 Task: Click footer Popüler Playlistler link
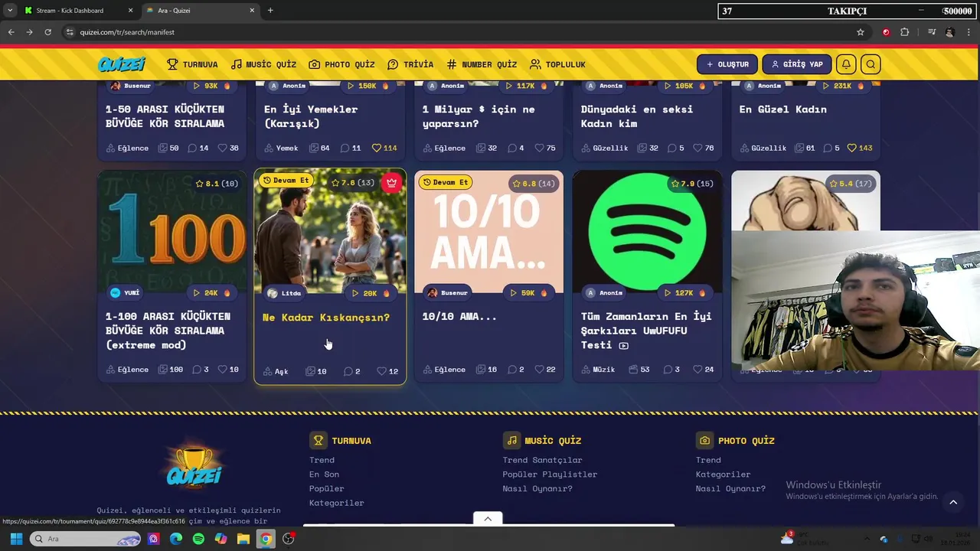[550, 474]
